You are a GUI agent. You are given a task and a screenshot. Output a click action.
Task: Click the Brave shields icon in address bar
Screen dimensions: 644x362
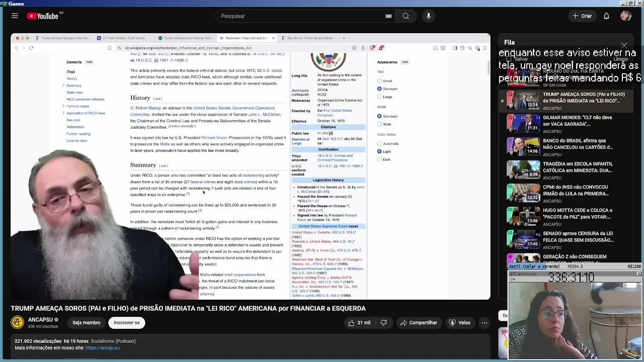(372, 48)
